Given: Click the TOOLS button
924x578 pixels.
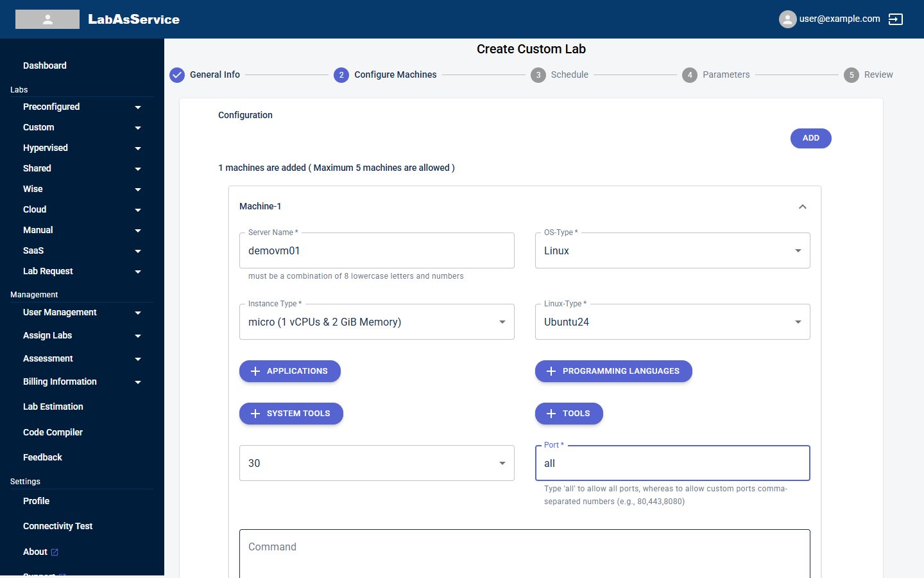Looking at the screenshot, I should tap(569, 414).
